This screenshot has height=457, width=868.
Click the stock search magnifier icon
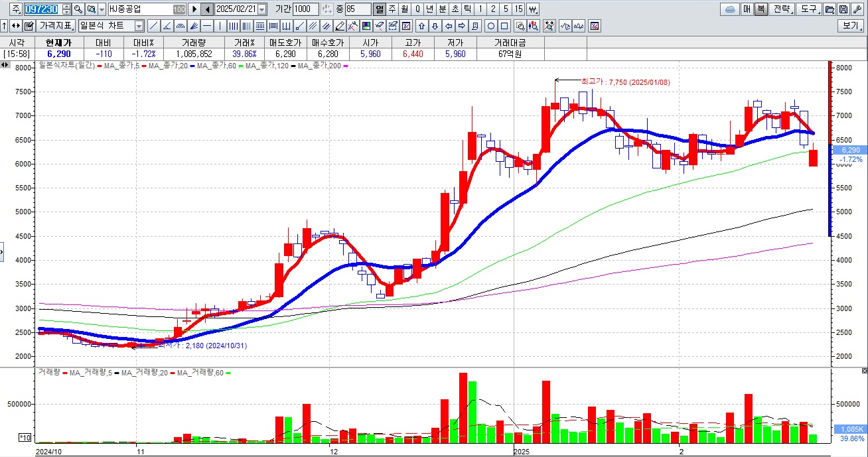pos(78,9)
